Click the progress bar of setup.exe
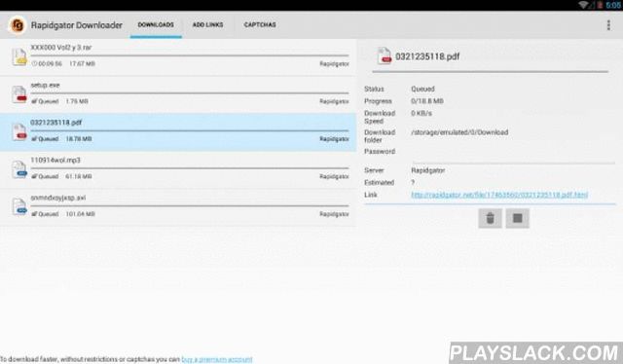The image size is (623, 364). (190, 93)
